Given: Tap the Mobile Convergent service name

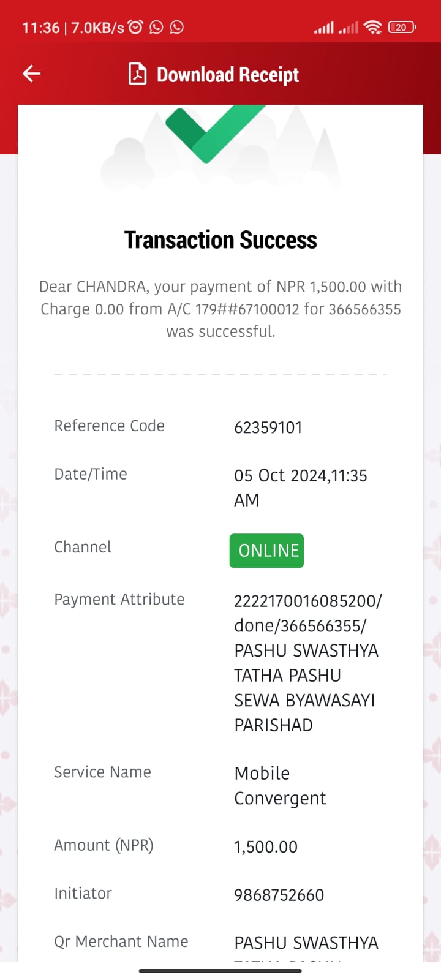Looking at the screenshot, I should click(x=280, y=786).
